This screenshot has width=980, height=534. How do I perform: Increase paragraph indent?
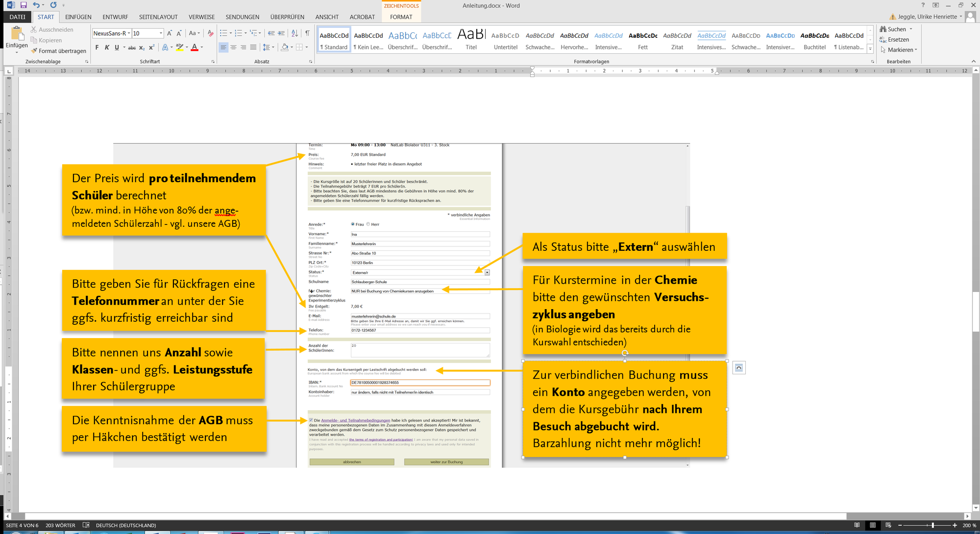[x=281, y=33]
